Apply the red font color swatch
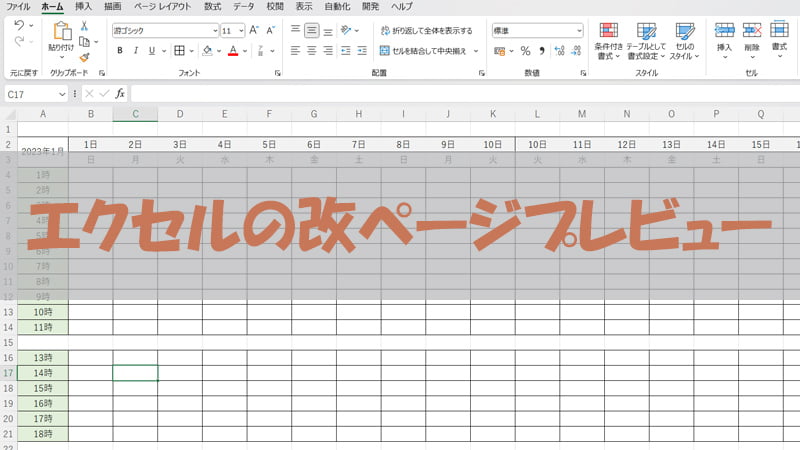Screen dimensions: 800x450 pos(232,50)
